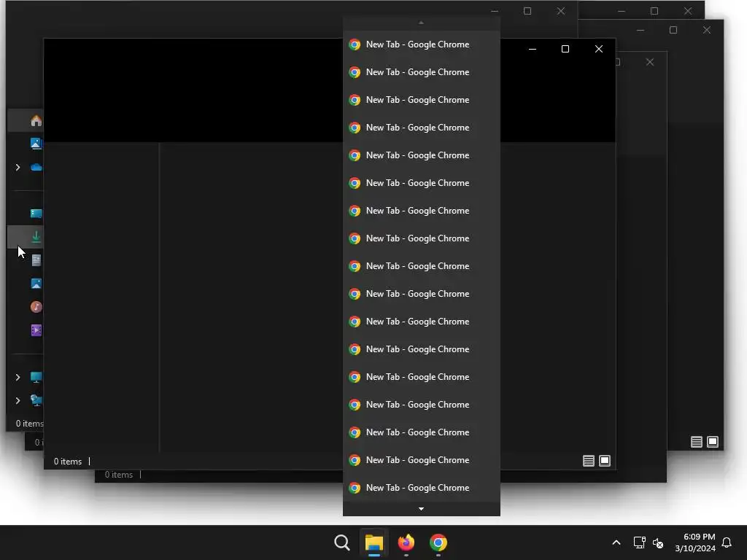The image size is (747, 560).
Task: Expand the This PC tree node
Action: coord(18,377)
